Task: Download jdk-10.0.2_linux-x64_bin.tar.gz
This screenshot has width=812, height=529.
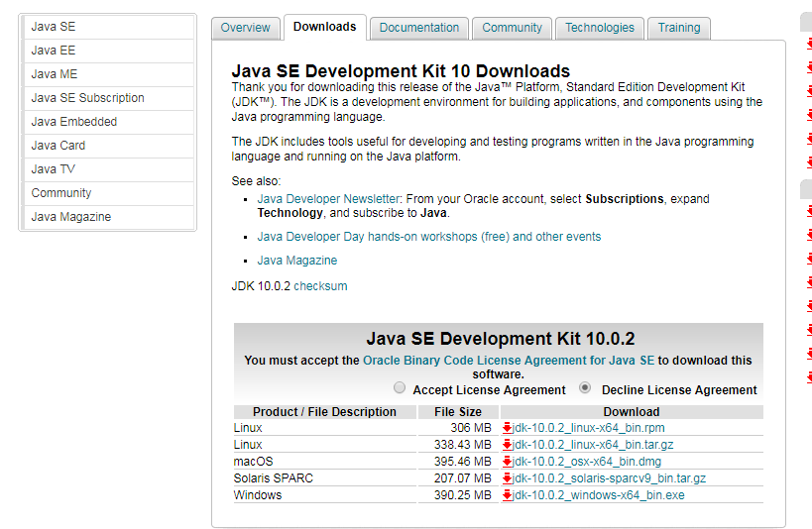Action: tap(593, 445)
